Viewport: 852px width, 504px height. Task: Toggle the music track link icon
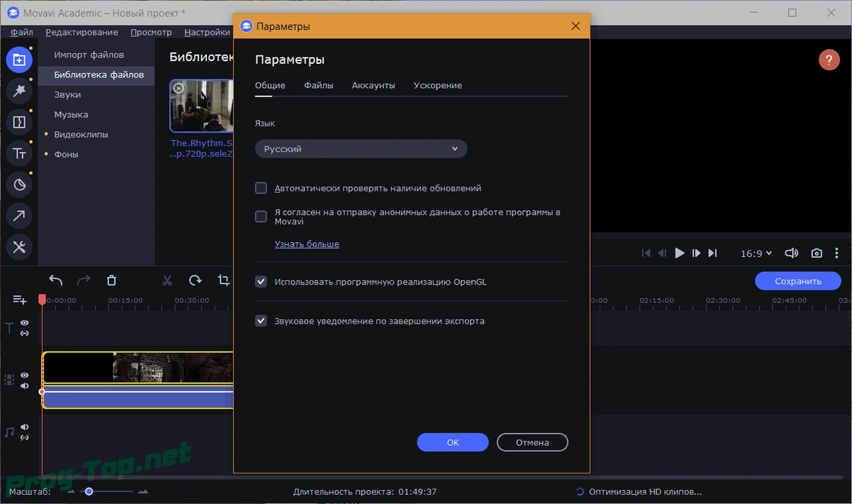25,437
